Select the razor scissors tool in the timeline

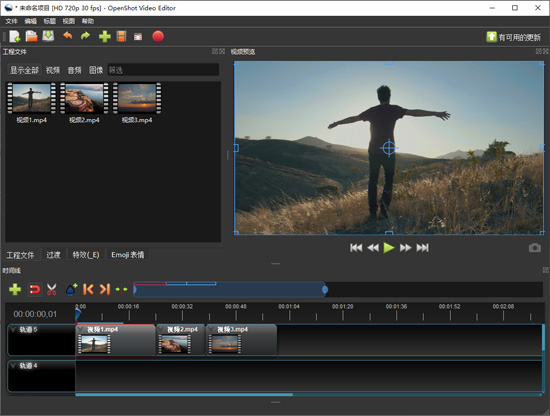[x=52, y=289]
